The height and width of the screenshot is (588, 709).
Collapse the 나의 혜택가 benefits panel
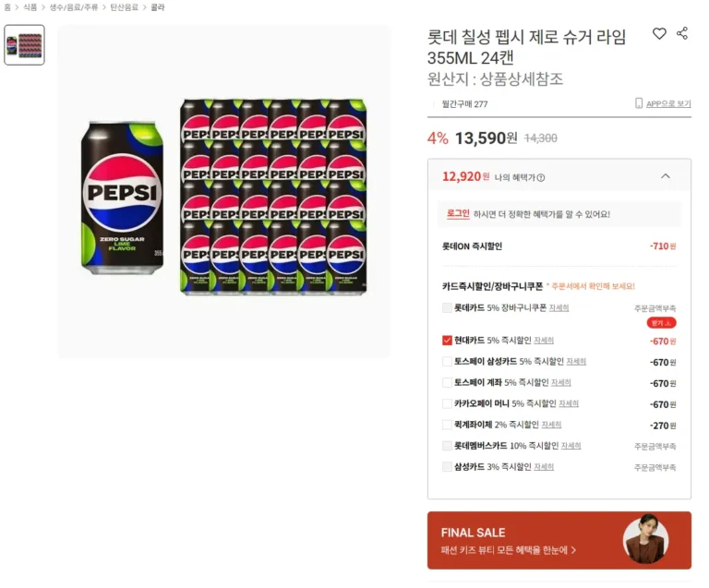pyautogui.click(x=666, y=176)
